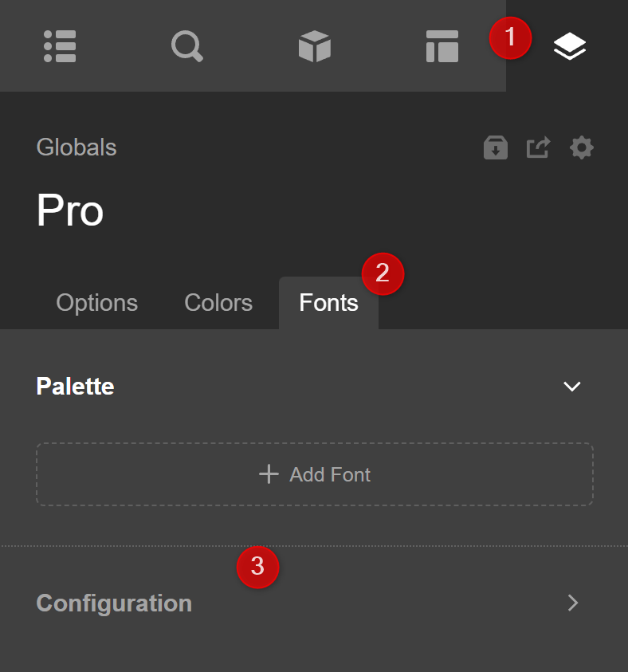Open the Globals settings gear
This screenshot has height=672, width=628.
coord(581,147)
